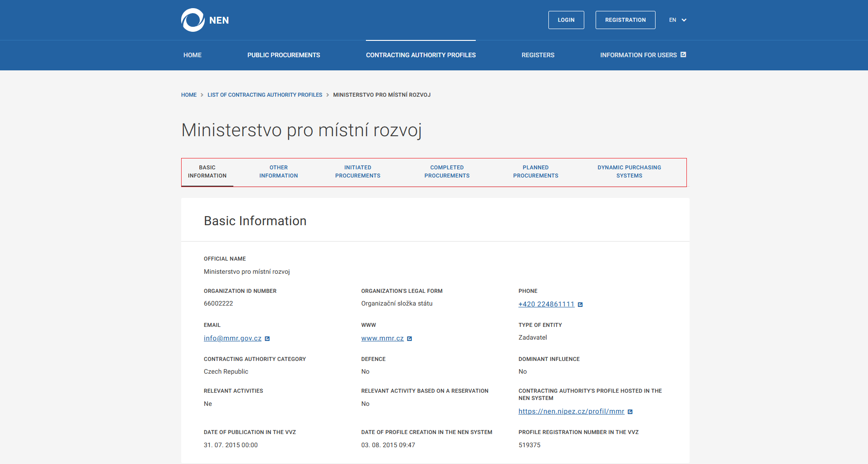Click the Basic Information section heading

(x=255, y=221)
